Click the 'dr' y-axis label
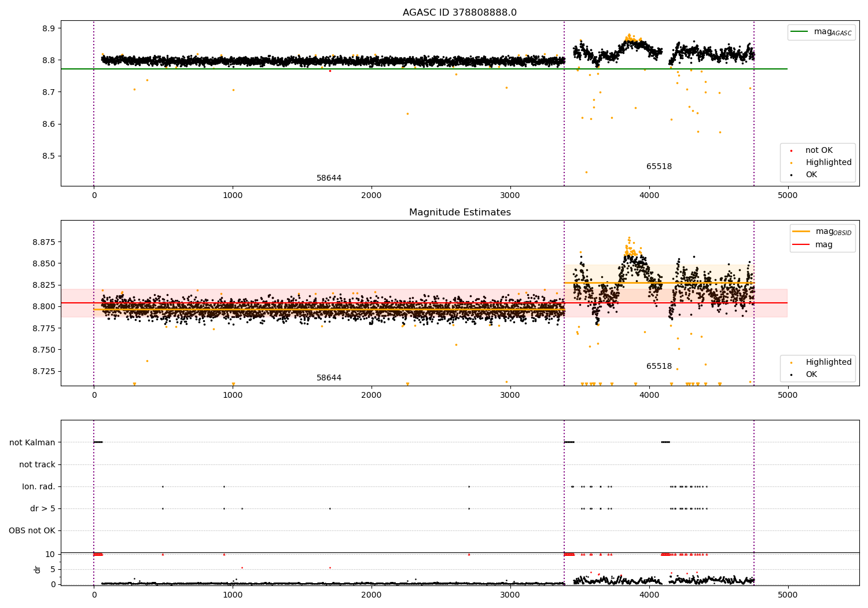 tap(38, 569)
